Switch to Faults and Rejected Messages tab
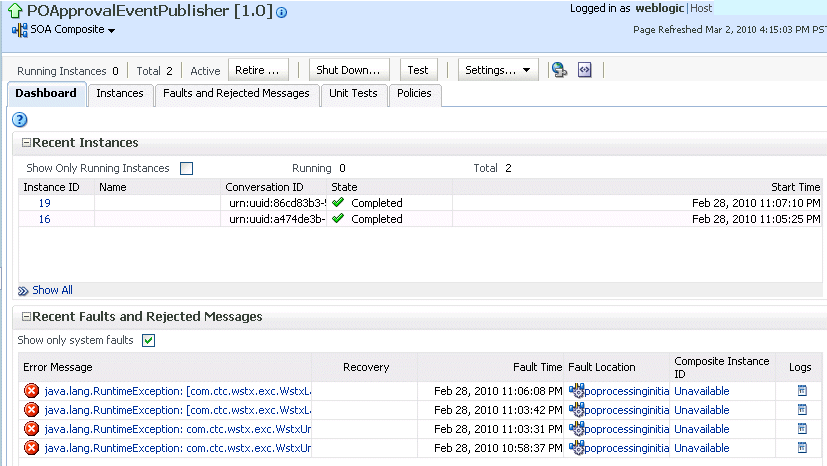 (x=236, y=93)
